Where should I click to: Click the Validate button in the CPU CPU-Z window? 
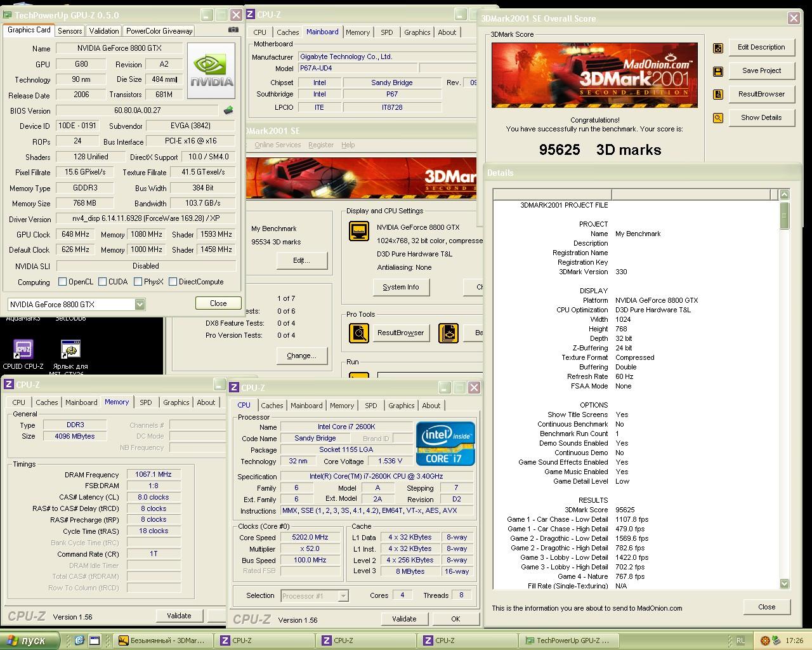pyautogui.click(x=404, y=619)
